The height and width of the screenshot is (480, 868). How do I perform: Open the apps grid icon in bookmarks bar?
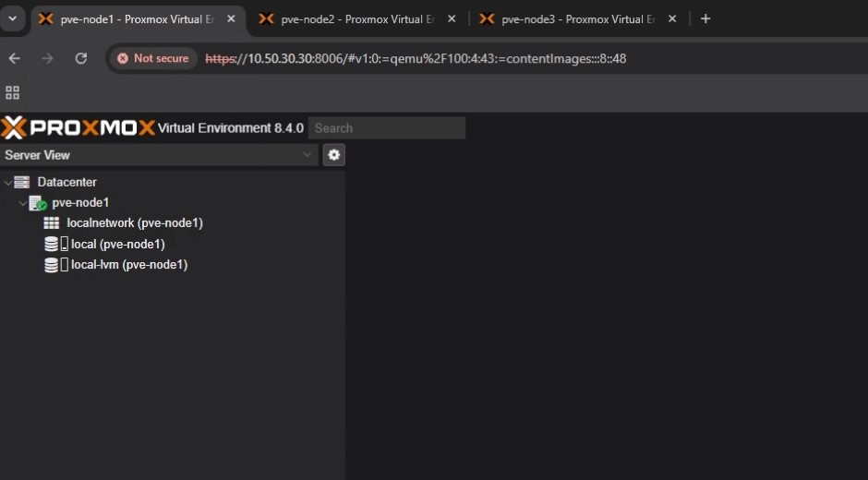click(x=12, y=92)
